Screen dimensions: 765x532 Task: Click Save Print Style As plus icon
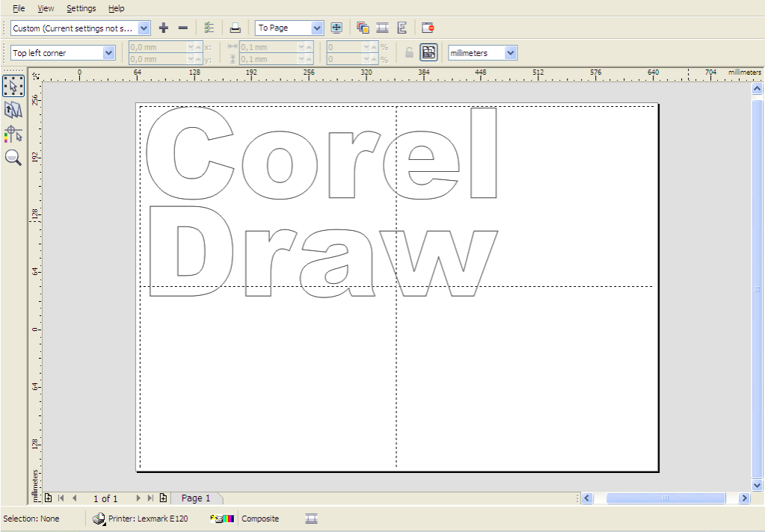click(x=164, y=28)
